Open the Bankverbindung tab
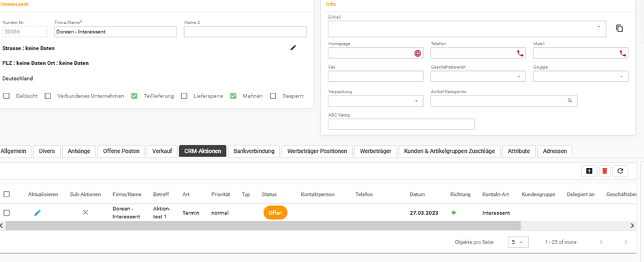This screenshot has width=644, height=262. click(254, 151)
